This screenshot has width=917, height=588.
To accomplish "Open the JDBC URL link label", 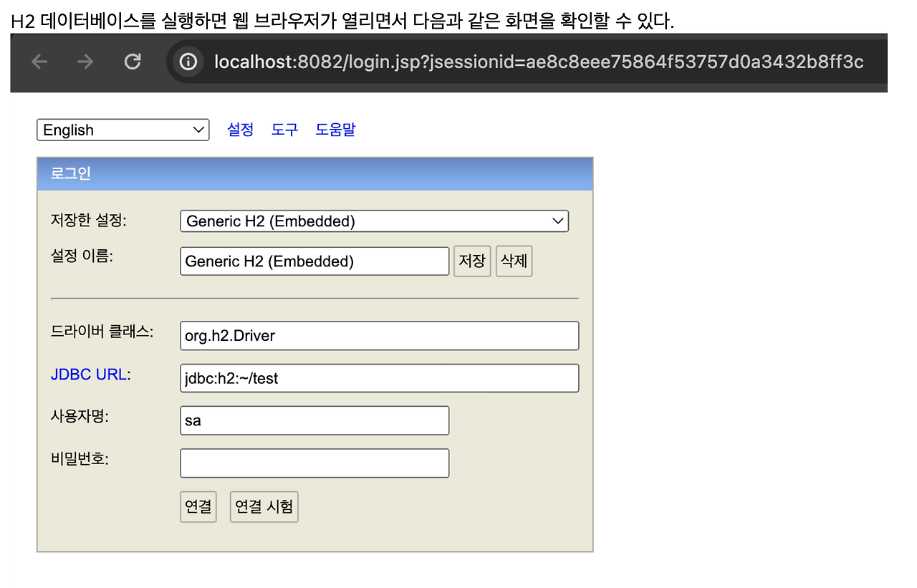I will tap(89, 375).
